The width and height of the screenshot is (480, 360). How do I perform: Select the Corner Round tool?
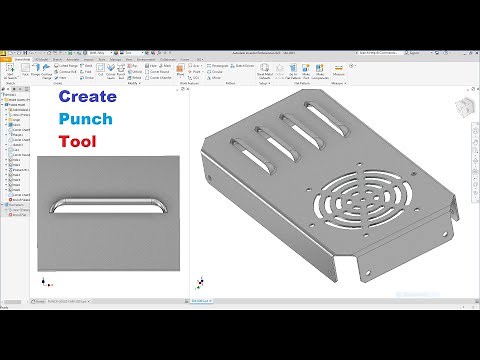[x=157, y=72]
